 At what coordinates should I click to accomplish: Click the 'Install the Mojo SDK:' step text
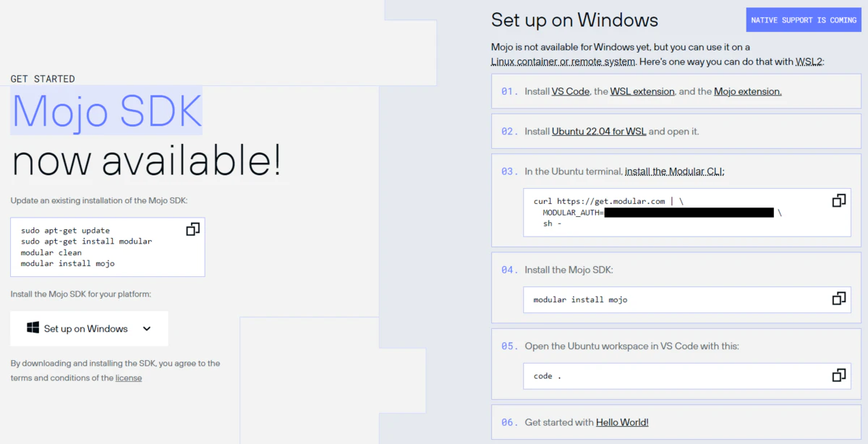click(569, 270)
